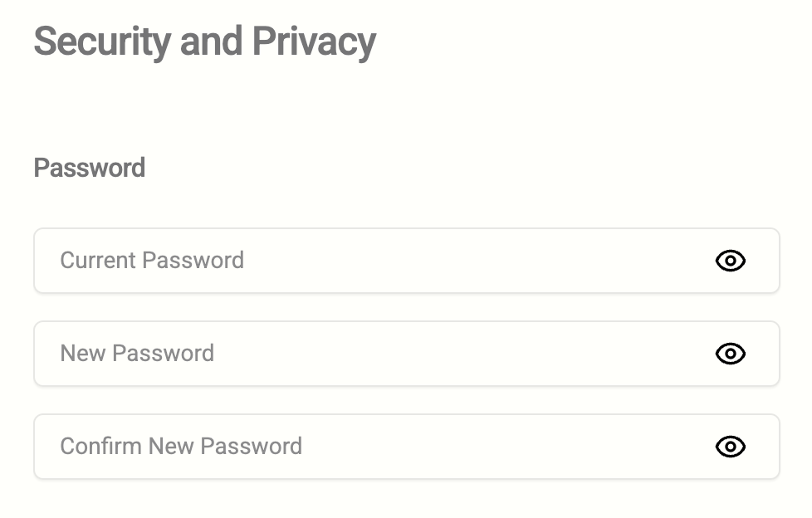Click the Password section label
This screenshot has width=812, height=518.
point(89,168)
